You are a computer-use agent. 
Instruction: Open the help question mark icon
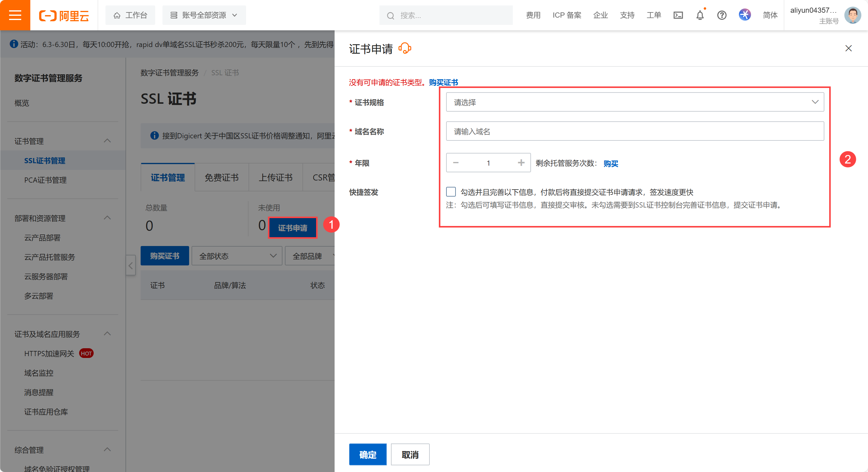coord(722,15)
